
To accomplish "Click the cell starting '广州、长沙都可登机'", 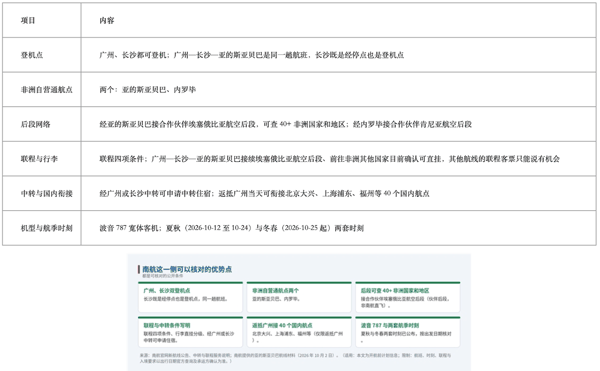I will pyautogui.click(x=338, y=55).
